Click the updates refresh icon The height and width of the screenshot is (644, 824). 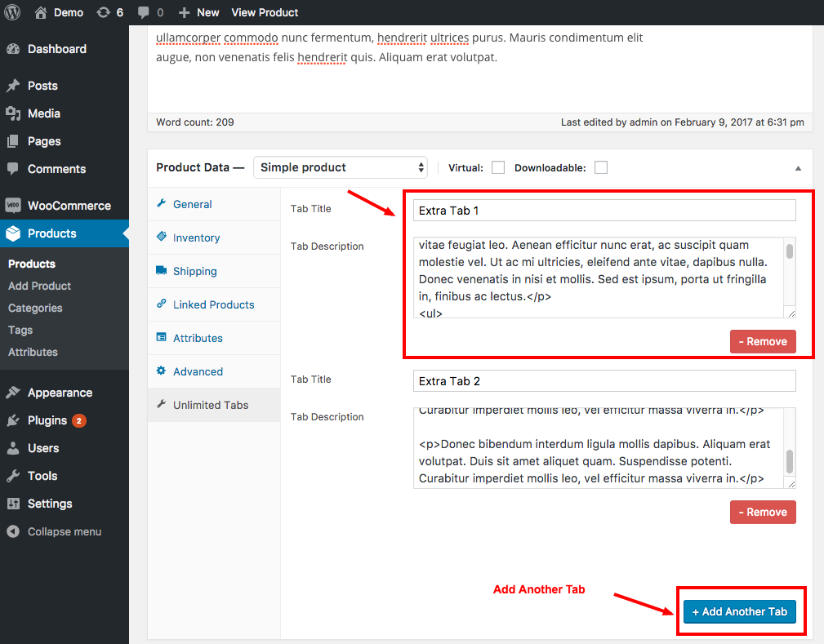pos(103,12)
